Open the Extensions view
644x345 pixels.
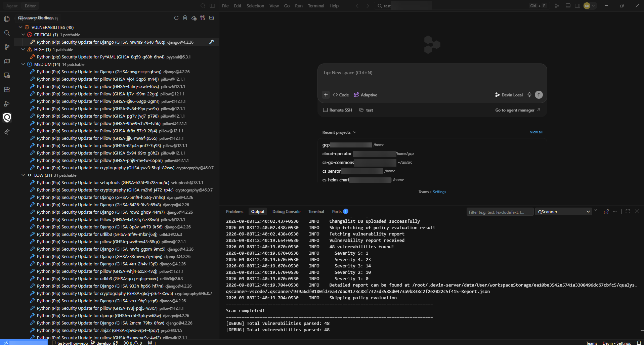[7, 89]
